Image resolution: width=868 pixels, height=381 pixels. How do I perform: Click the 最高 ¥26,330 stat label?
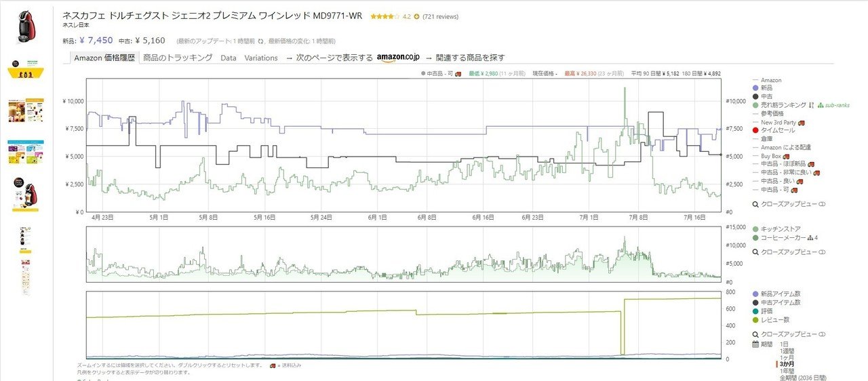(x=581, y=73)
